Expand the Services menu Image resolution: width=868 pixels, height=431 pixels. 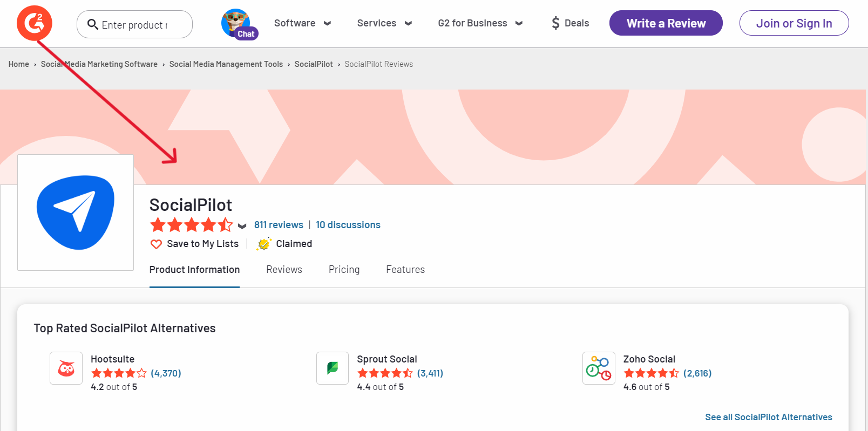click(384, 23)
